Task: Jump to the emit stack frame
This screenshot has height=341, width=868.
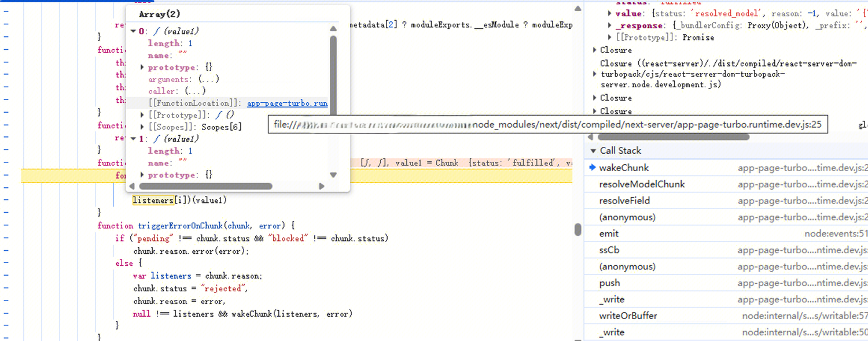Action: [x=609, y=233]
